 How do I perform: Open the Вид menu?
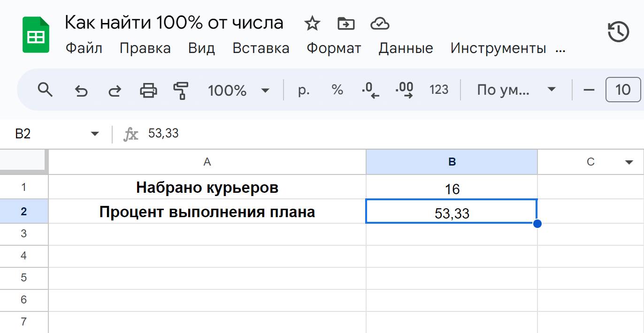pos(201,48)
